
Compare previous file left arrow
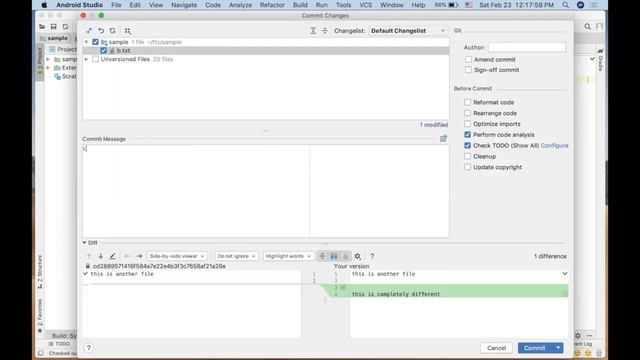[x=127, y=256]
